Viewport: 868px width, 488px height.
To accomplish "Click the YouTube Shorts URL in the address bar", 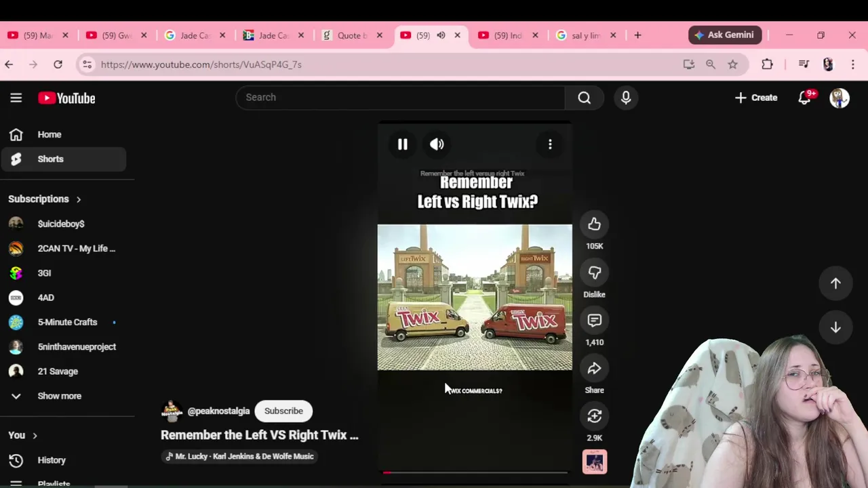I will point(201,64).
